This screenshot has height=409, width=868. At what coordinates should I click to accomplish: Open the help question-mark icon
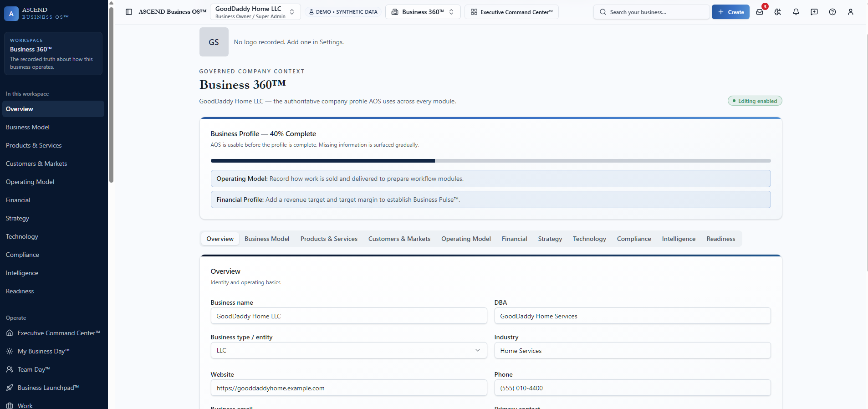(x=832, y=12)
